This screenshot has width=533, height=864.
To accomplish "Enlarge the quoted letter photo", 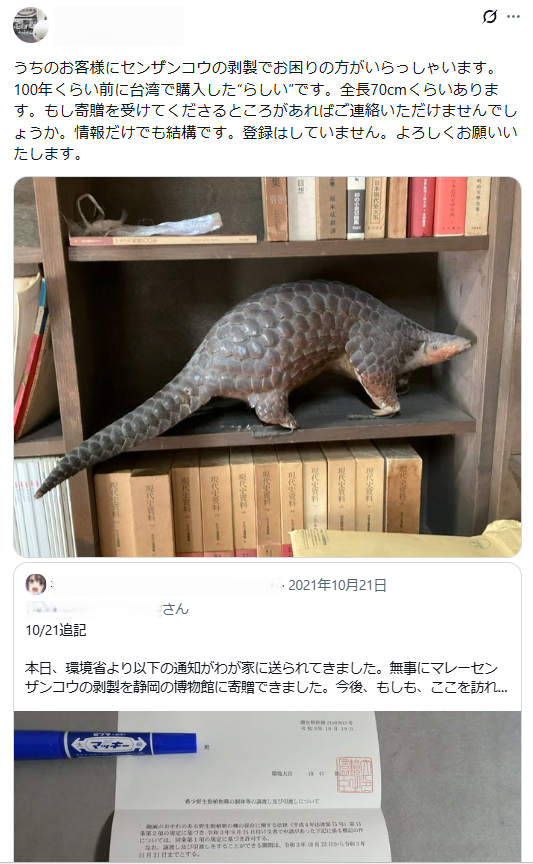I will click(267, 786).
